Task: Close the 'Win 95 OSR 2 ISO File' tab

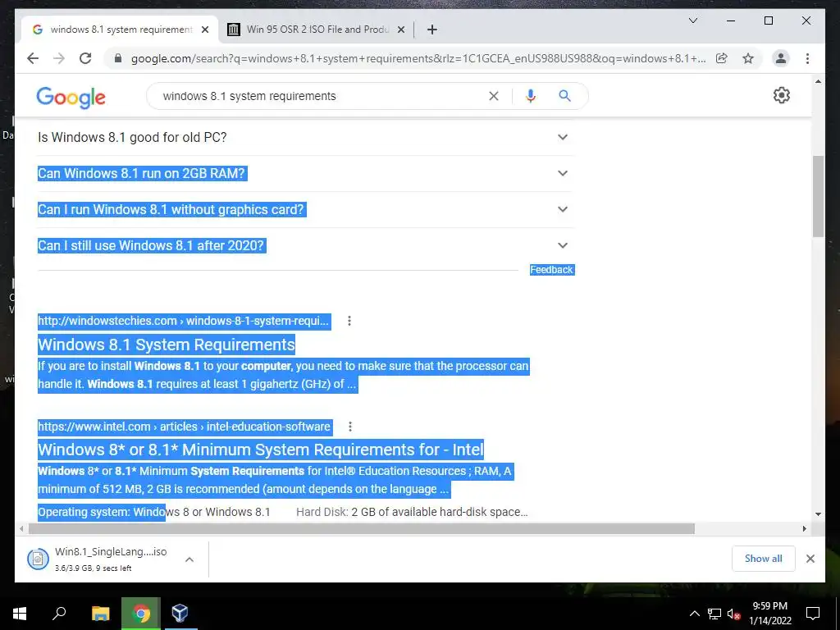Action: coord(400,30)
